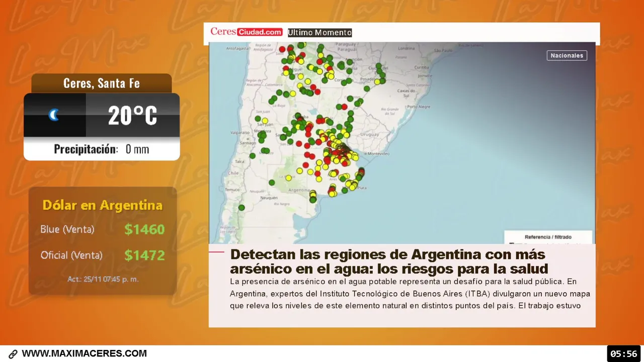Click the CeresCiudad.com logo
This screenshot has width=644, height=362.
click(246, 32)
